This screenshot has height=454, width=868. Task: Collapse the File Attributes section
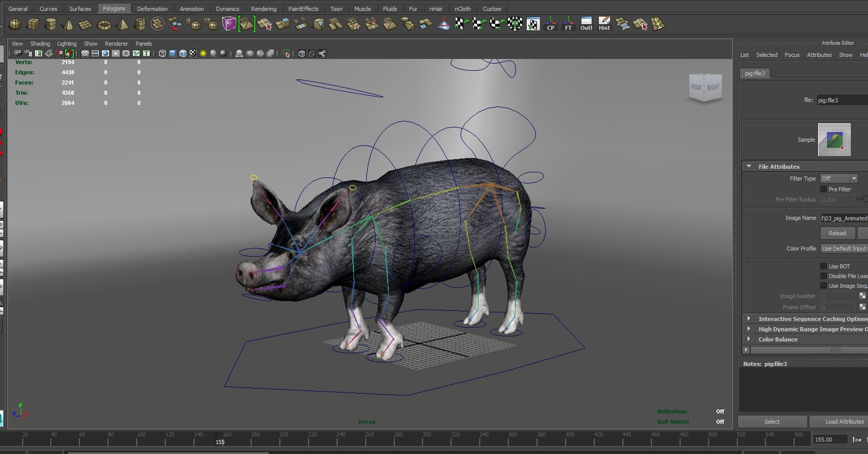[x=749, y=166]
